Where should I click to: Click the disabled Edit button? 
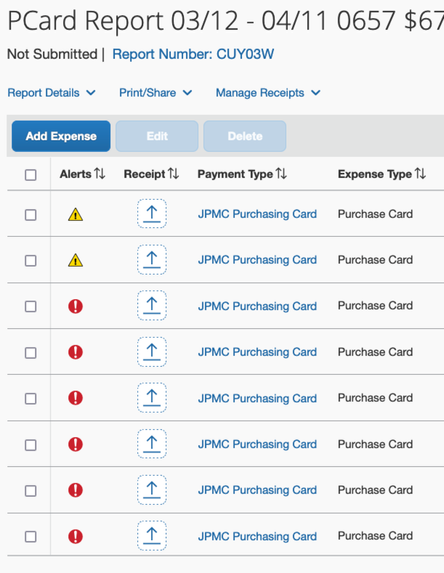(x=157, y=136)
